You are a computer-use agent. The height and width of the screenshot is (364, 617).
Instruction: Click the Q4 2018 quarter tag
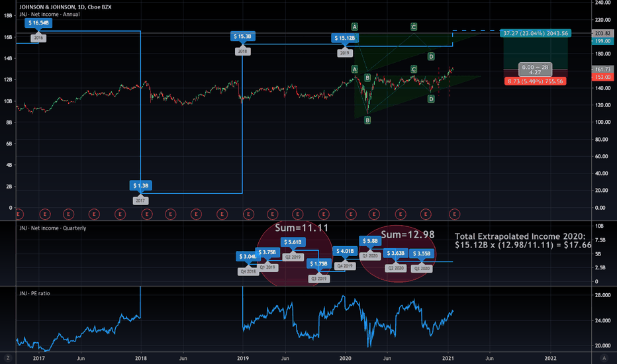tap(248, 271)
